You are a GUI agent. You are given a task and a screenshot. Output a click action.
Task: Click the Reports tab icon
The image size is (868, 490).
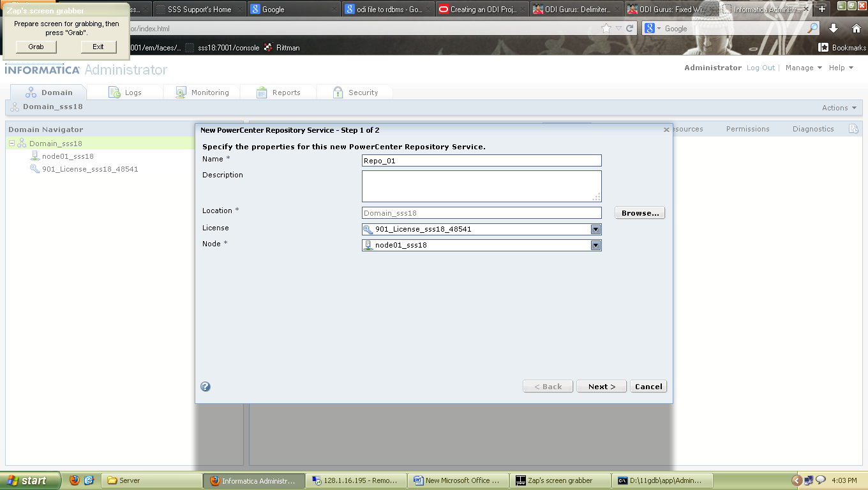[262, 93]
